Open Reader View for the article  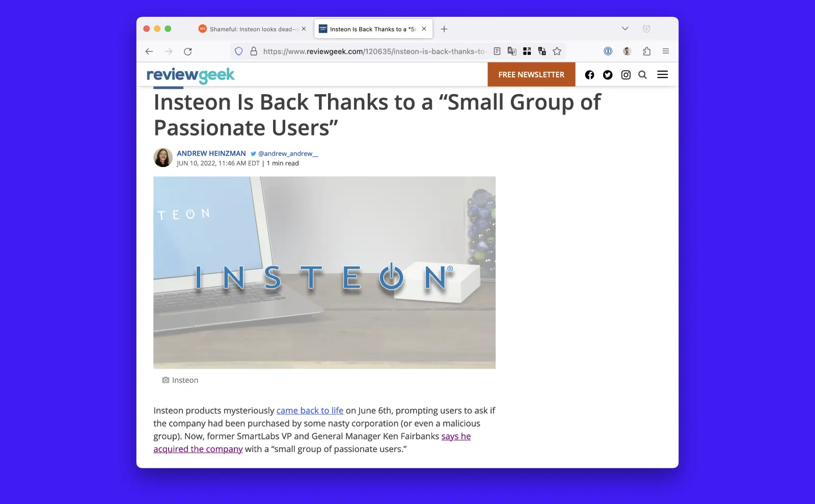497,51
